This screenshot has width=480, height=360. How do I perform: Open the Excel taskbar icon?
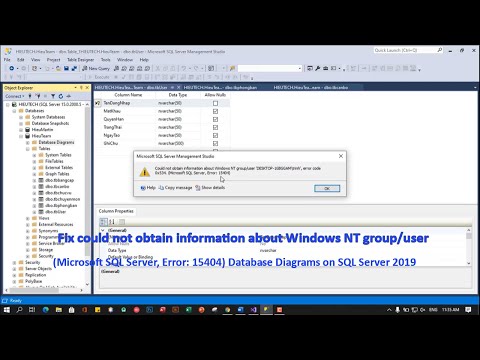(189, 310)
